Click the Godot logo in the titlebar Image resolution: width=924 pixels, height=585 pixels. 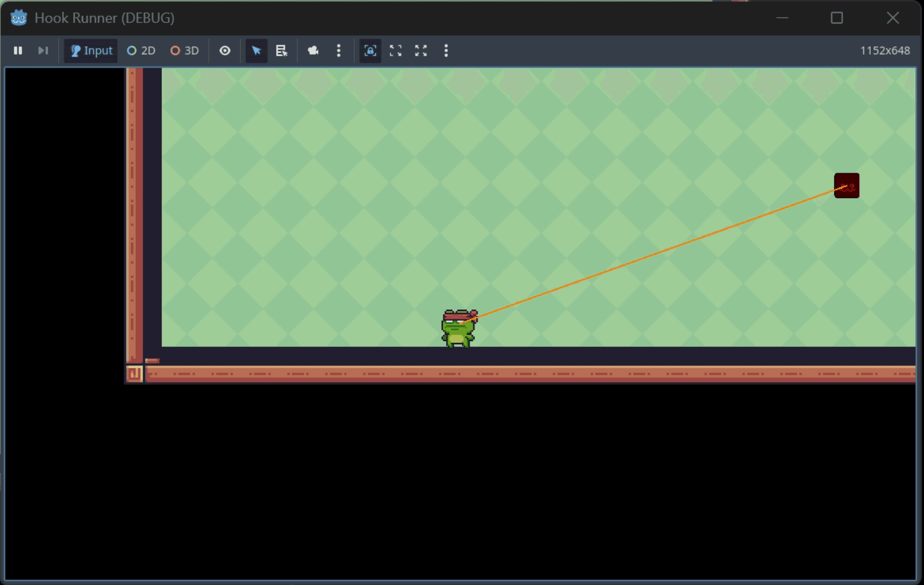(17, 18)
